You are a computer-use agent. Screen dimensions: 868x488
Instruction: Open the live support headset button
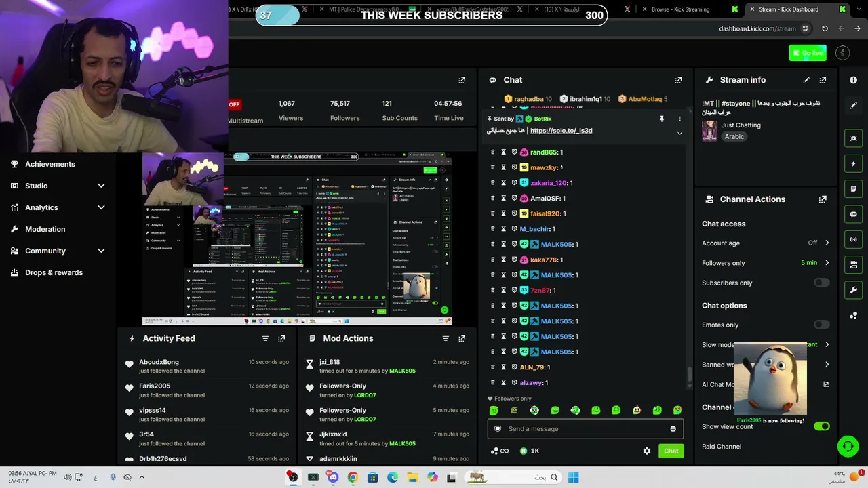point(848,446)
